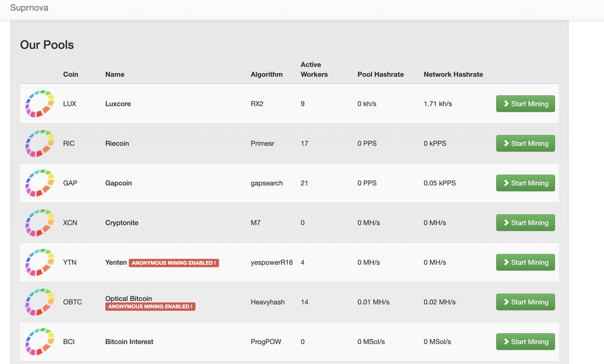604x364 pixels.
Task: Click the XCN ticker symbol
Action: pyautogui.click(x=70, y=222)
